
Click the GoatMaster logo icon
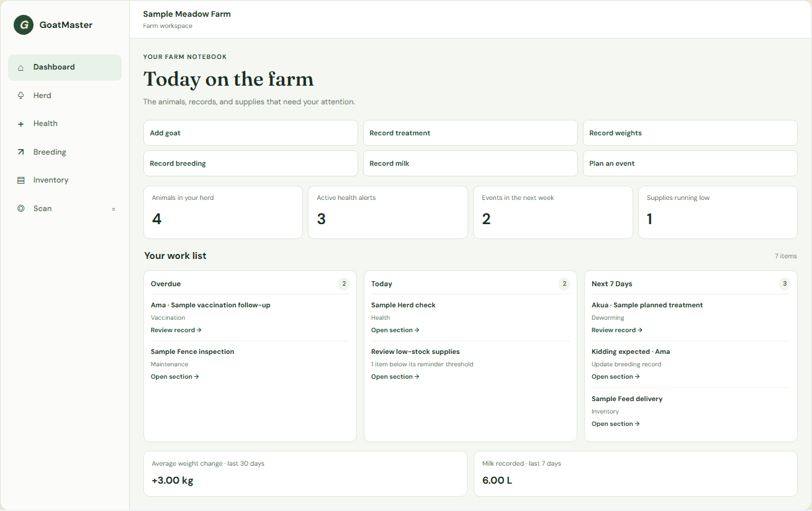click(x=24, y=25)
